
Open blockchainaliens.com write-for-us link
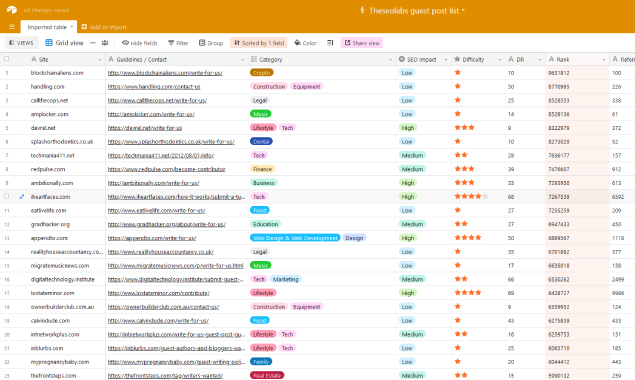pyautogui.click(x=165, y=73)
